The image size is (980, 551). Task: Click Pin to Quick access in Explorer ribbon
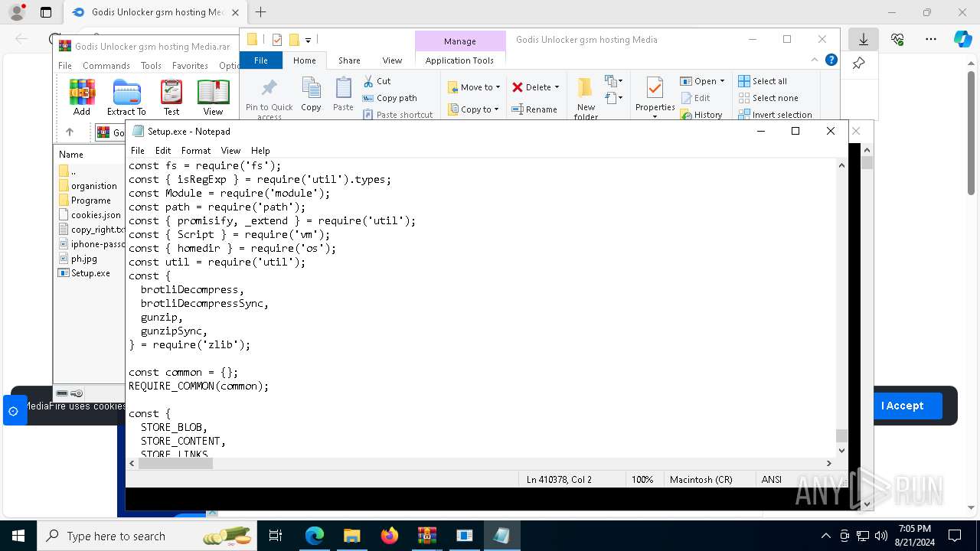coord(269,99)
